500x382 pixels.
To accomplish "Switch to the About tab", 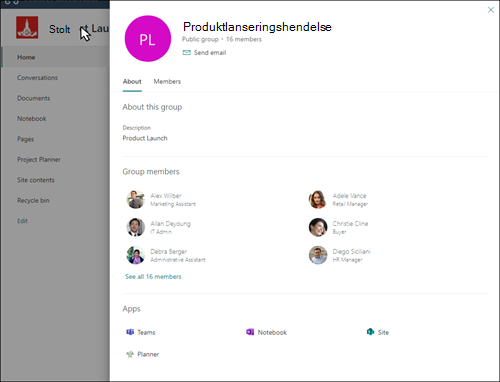I will pyautogui.click(x=132, y=82).
